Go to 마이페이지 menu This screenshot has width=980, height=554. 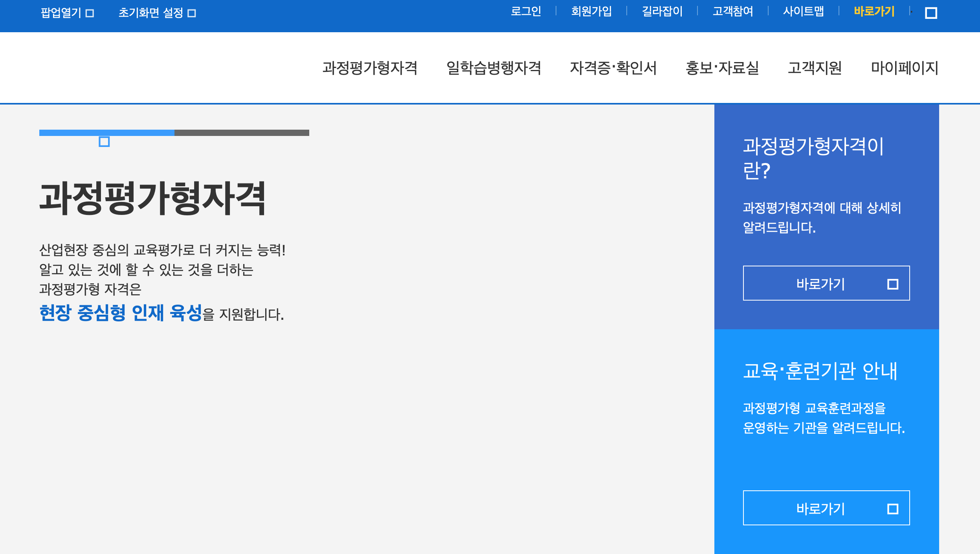coord(904,68)
